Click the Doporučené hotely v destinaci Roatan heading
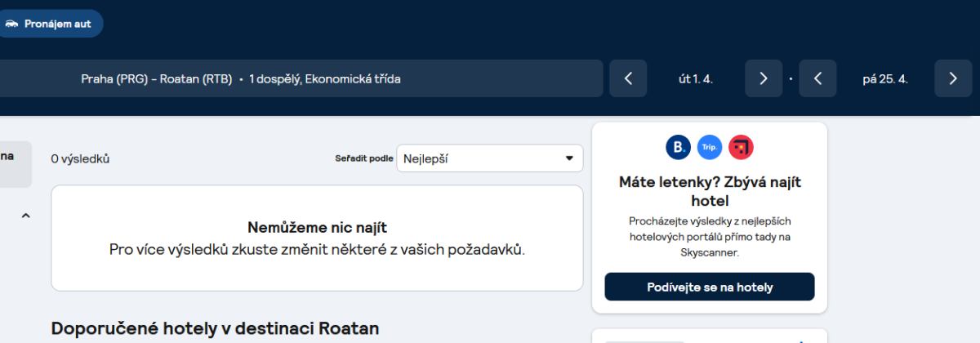 [216, 328]
